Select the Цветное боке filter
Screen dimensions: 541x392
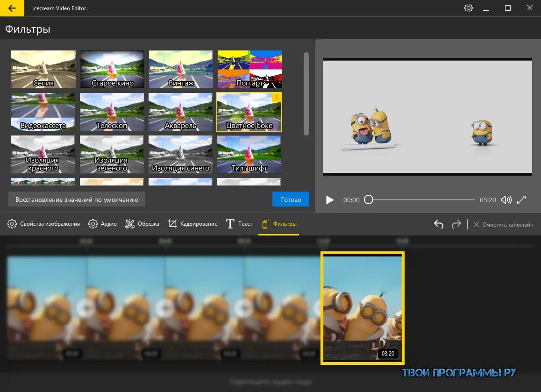(249, 112)
